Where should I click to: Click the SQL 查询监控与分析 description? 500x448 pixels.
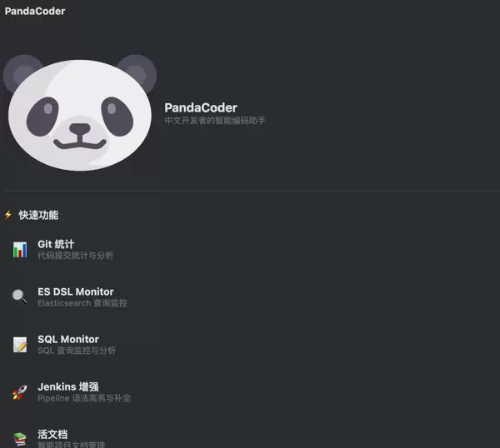click(77, 351)
